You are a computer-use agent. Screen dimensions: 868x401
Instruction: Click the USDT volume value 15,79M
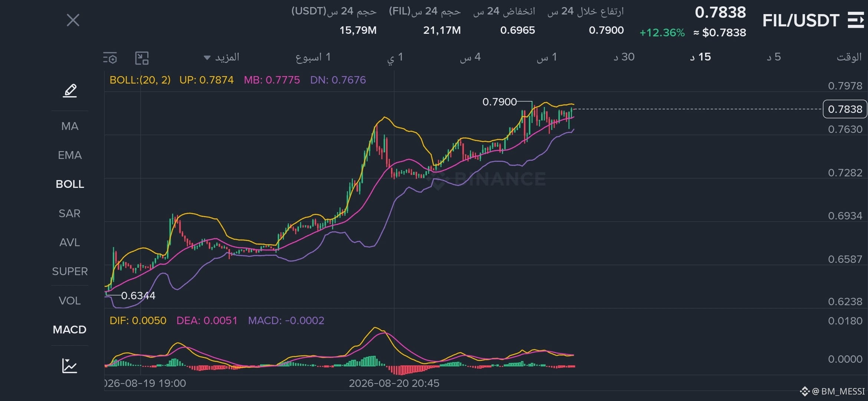[358, 30]
